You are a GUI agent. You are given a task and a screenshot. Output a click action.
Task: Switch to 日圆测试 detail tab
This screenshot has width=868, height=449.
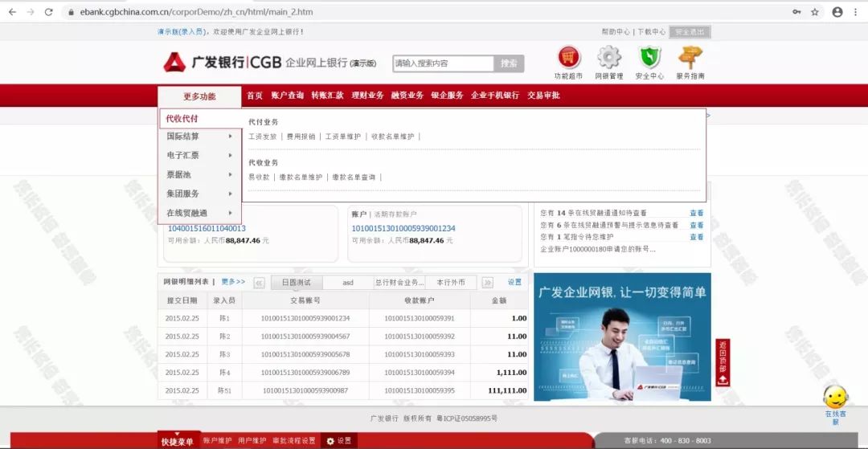(296, 283)
